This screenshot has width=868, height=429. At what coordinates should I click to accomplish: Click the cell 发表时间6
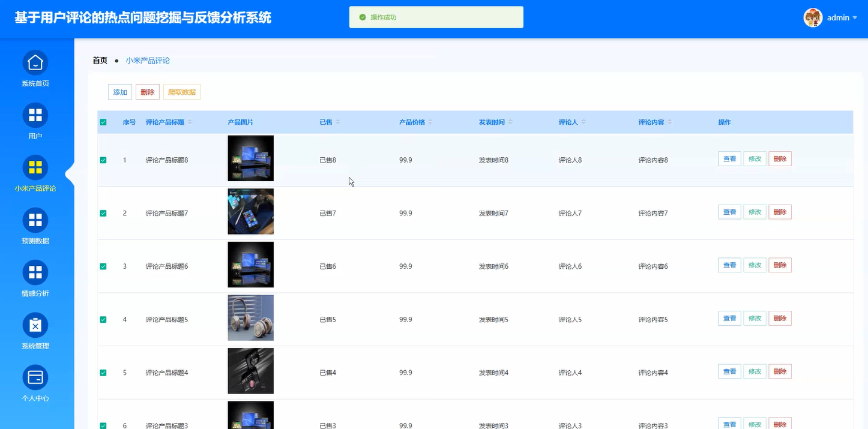tap(493, 266)
